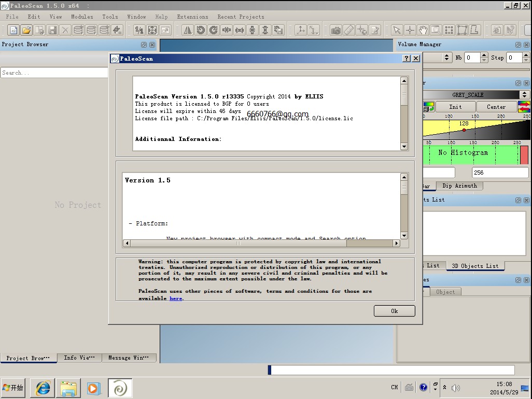Select the polygon selection tool
This screenshot has height=399, width=532.
[x=462, y=30]
